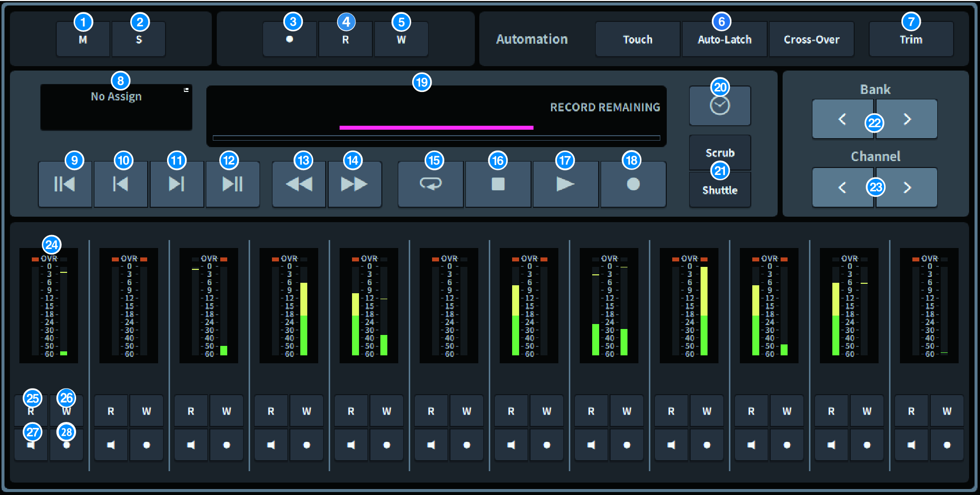Switch to the Cross-Over automation mode

pyautogui.click(x=811, y=39)
